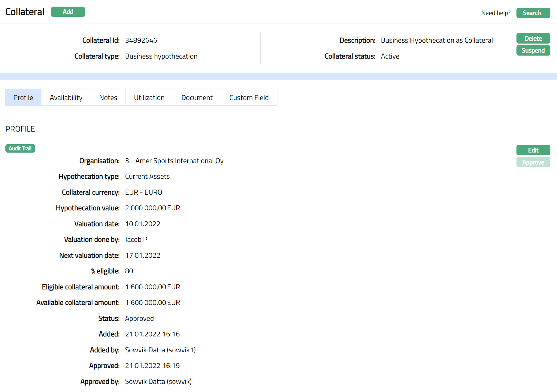Click the Collateral Id value 34892646
Image resolution: width=557 pixels, height=392 pixels.
tap(141, 40)
